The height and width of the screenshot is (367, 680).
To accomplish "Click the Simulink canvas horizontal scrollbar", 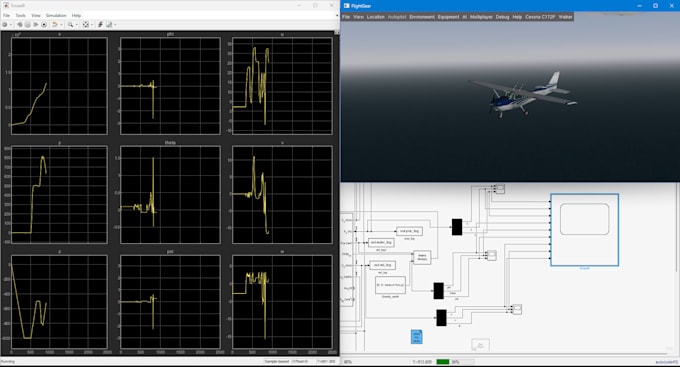I will [503, 354].
